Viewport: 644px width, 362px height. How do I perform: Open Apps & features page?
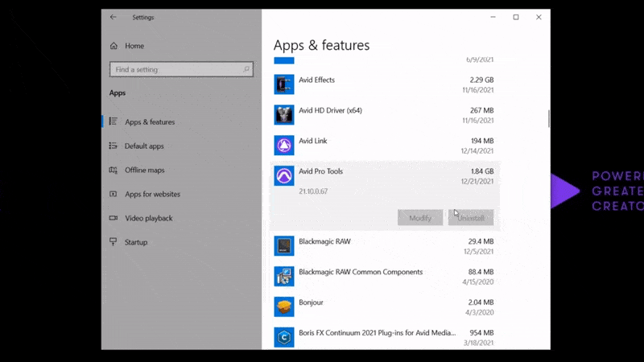click(150, 122)
